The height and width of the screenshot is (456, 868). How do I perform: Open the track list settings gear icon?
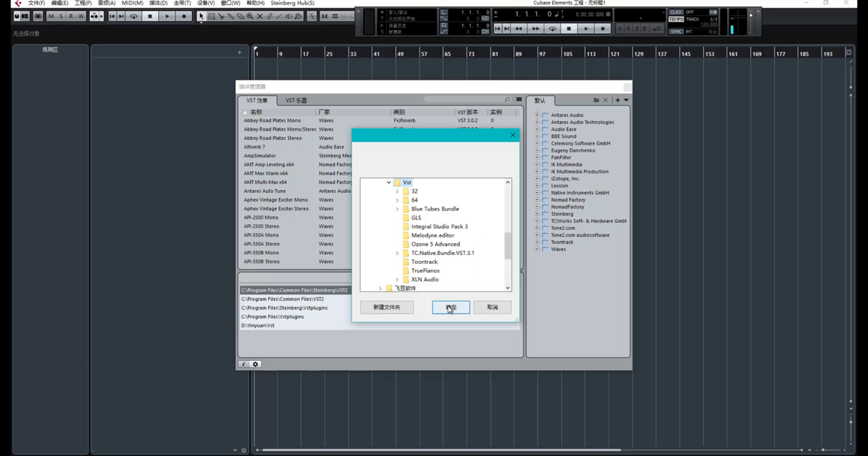(x=244, y=450)
